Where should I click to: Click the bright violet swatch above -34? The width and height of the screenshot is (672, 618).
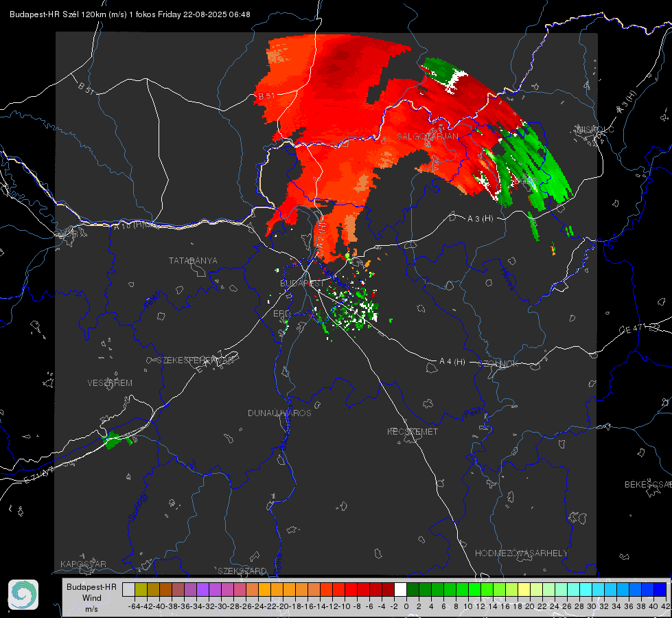(202, 589)
